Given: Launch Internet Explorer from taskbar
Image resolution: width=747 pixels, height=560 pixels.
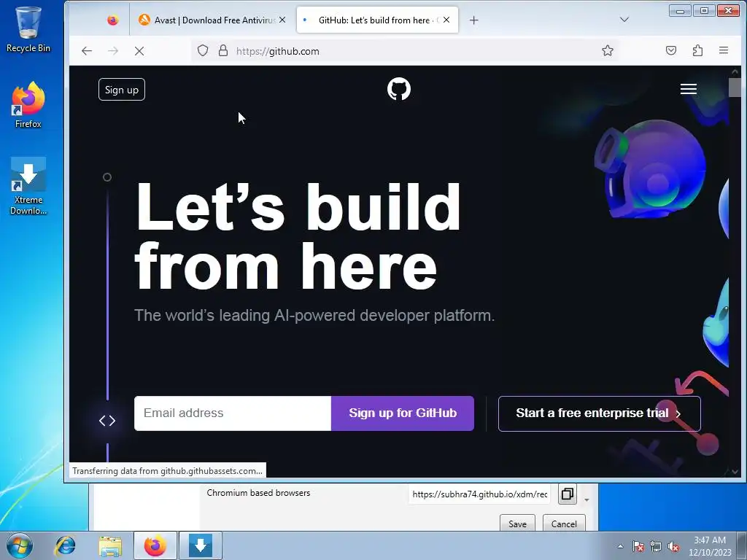Looking at the screenshot, I should [x=65, y=545].
